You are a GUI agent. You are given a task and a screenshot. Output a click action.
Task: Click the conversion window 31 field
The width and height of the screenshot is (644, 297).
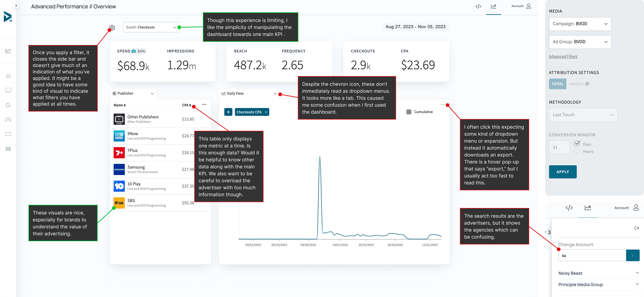pyautogui.click(x=559, y=147)
